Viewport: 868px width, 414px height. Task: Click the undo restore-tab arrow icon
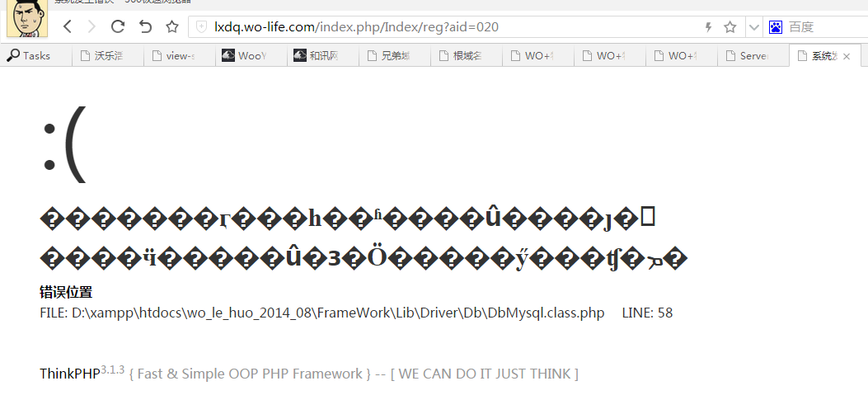145,26
